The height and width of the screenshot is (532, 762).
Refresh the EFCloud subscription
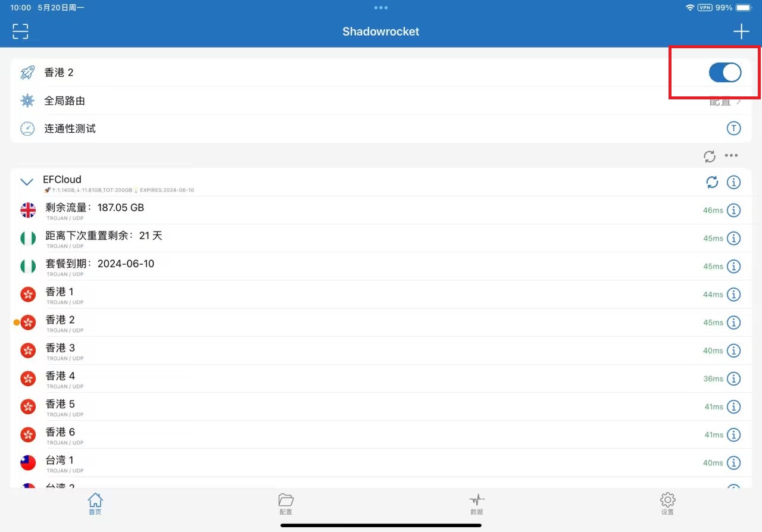712,182
